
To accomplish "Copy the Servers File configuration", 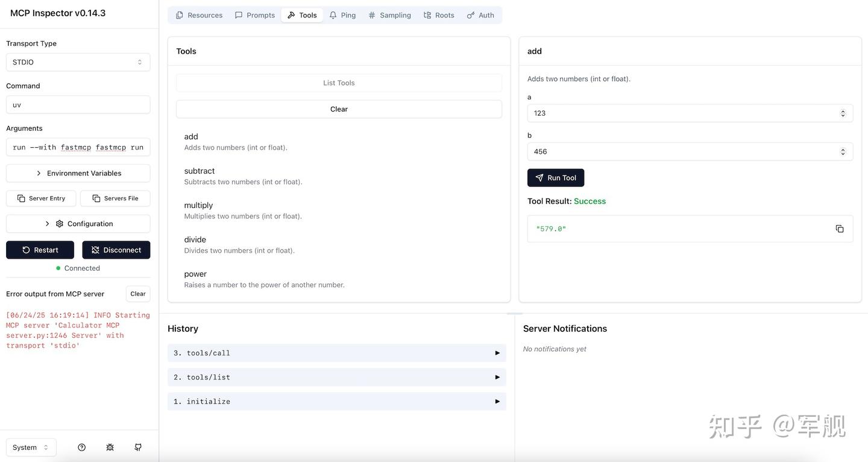I will point(115,198).
